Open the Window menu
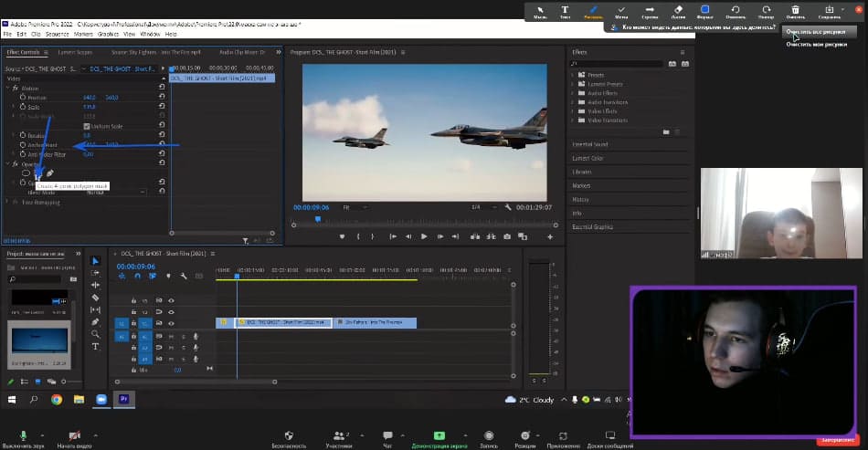 [x=150, y=35]
